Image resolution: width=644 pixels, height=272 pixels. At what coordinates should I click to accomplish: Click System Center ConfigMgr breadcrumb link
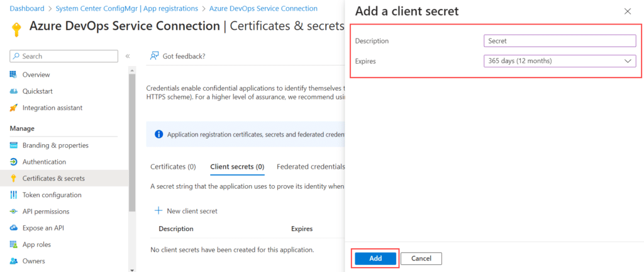click(126, 8)
